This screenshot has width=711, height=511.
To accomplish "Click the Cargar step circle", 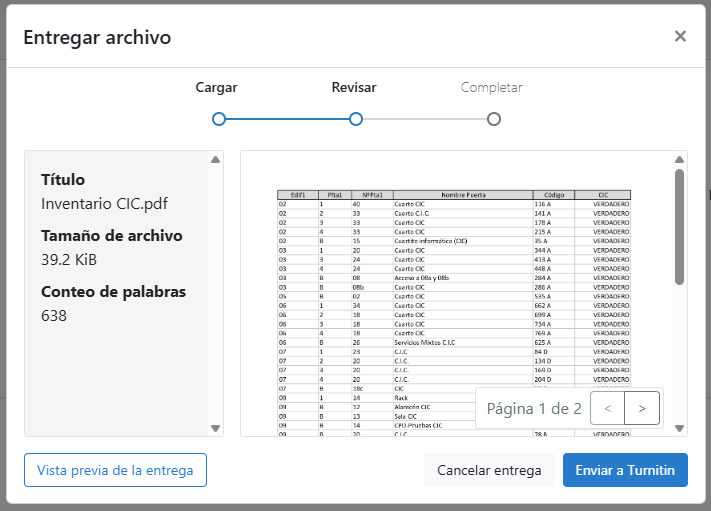I will [219, 119].
